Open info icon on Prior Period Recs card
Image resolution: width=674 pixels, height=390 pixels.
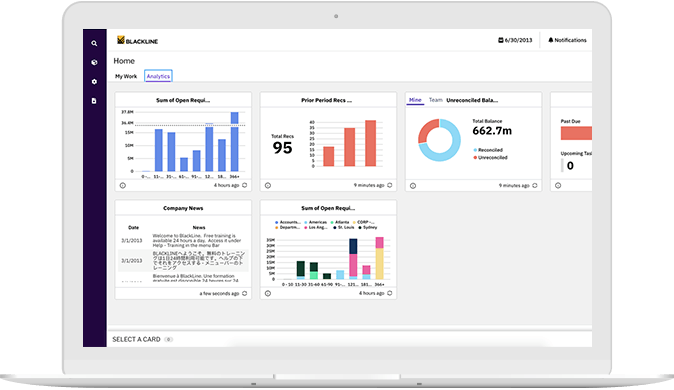(x=268, y=185)
